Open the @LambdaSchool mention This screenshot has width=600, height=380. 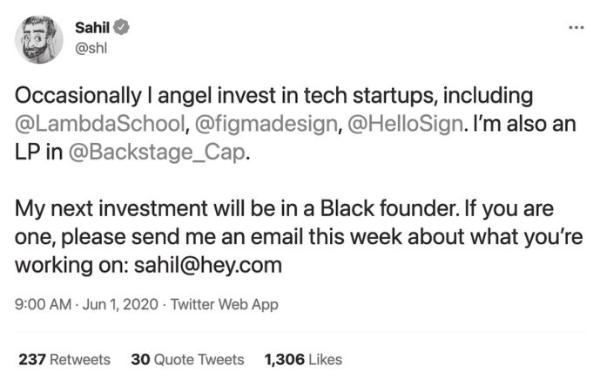pyautogui.click(x=100, y=124)
